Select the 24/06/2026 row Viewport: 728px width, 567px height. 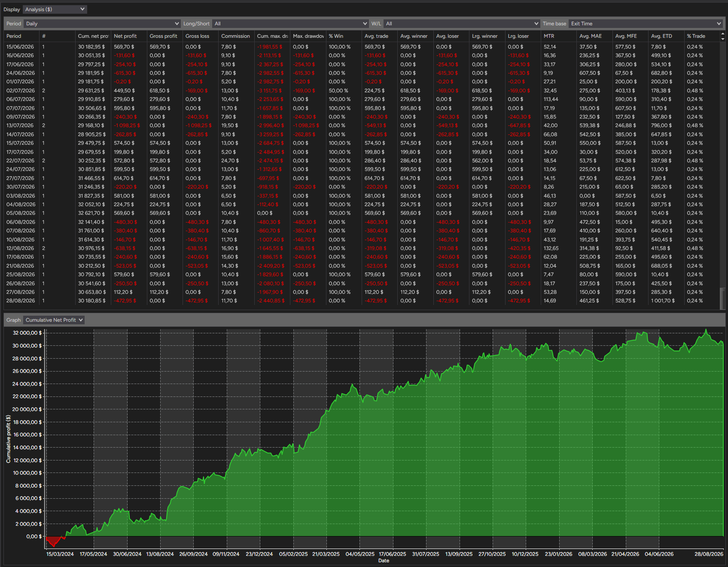coord(362,73)
